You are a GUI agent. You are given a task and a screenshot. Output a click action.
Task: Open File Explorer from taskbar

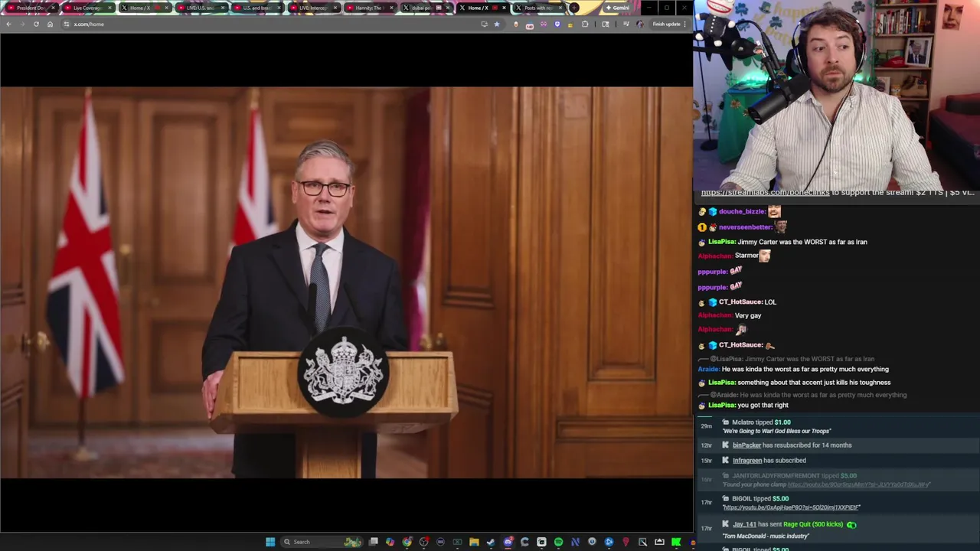pos(474,542)
